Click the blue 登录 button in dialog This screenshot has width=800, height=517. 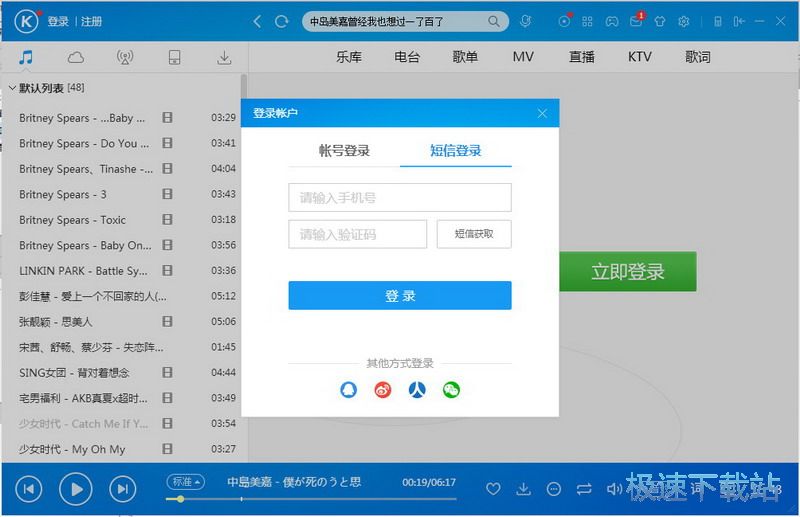400,296
